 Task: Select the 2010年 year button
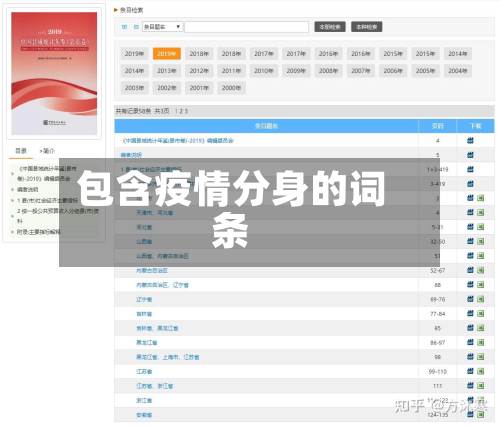[264, 71]
